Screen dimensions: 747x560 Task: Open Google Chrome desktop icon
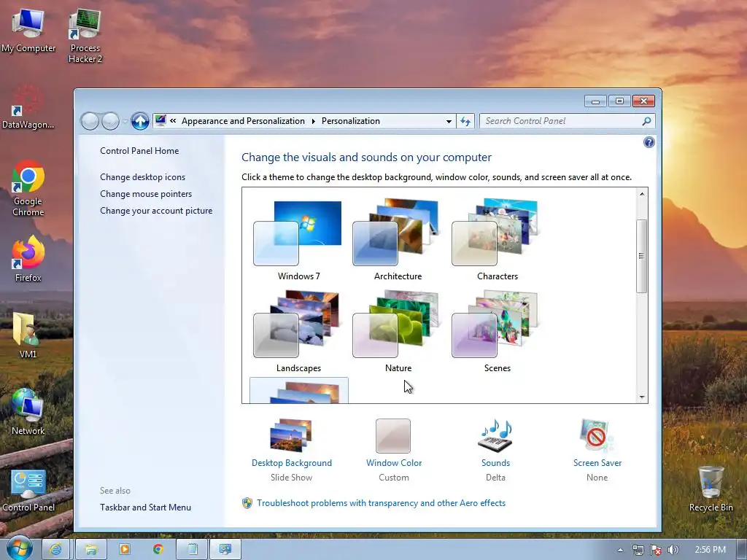click(x=28, y=189)
